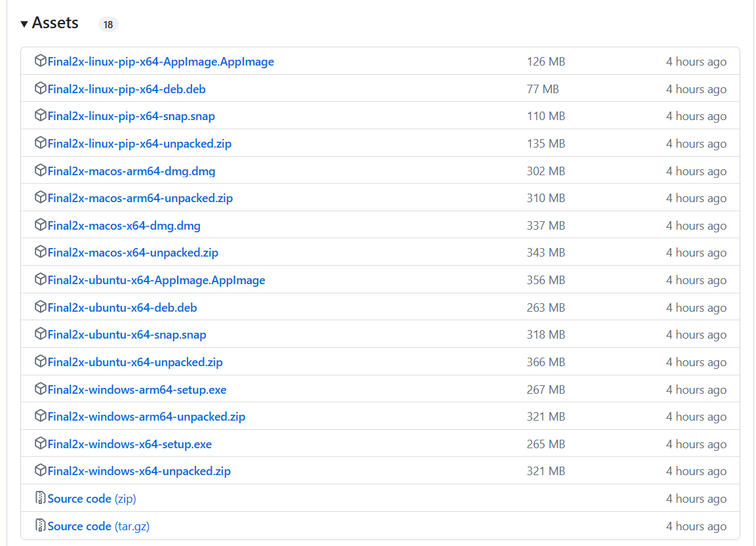Download Final2x-ubuntu-x64-snap.snap

[x=127, y=335]
